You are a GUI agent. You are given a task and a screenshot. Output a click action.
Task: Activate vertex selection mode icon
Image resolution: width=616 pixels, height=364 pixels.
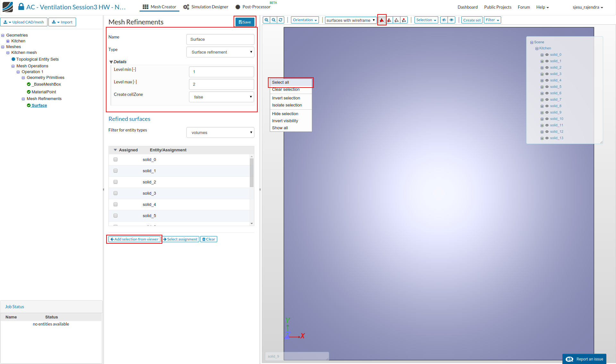pos(404,20)
